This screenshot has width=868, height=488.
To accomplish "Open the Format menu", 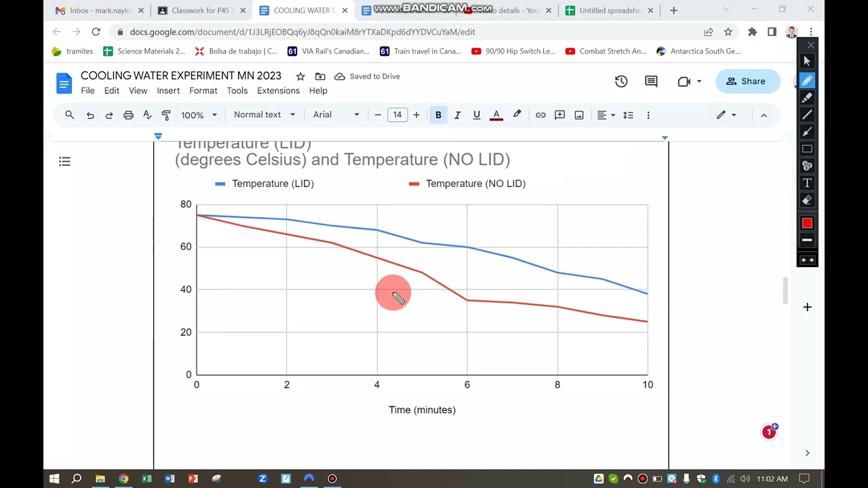I will pos(203,91).
